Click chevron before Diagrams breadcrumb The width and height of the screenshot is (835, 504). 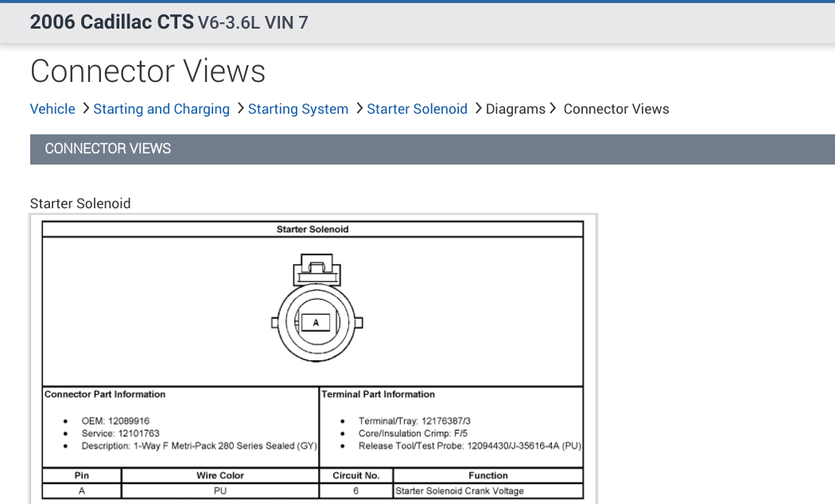[x=478, y=109]
